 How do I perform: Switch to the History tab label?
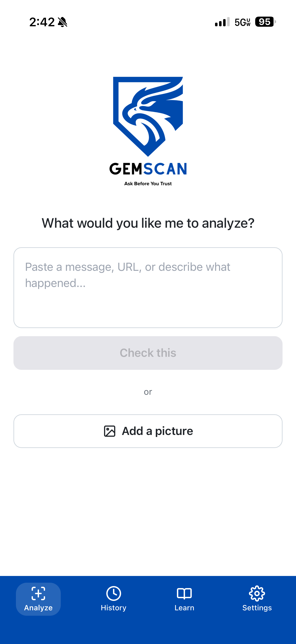[x=113, y=608]
